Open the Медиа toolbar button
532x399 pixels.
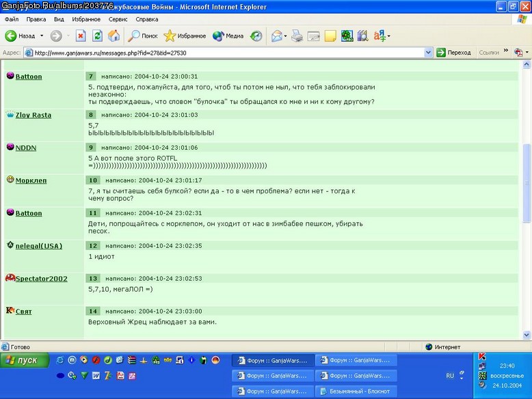(x=228, y=36)
